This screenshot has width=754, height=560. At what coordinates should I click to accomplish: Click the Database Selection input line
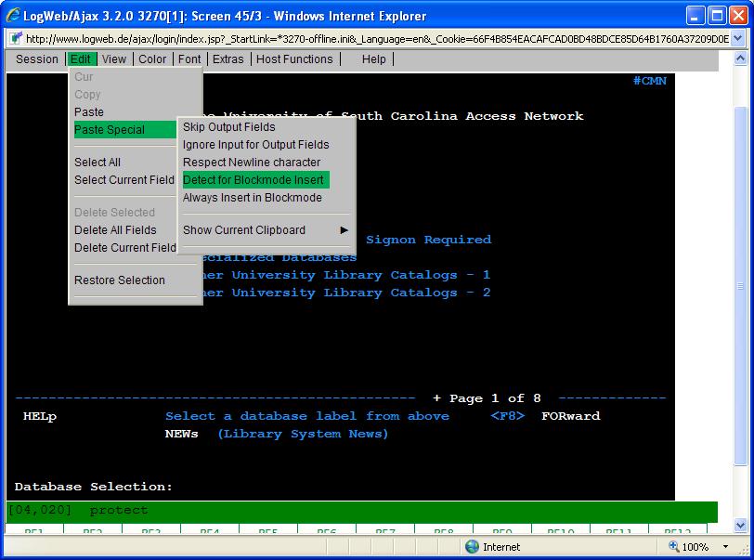point(93,487)
